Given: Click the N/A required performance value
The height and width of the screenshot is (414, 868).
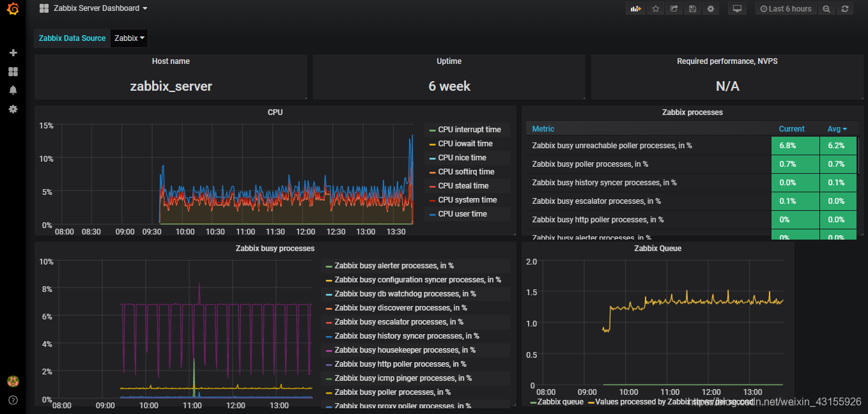Looking at the screenshot, I should click(727, 86).
